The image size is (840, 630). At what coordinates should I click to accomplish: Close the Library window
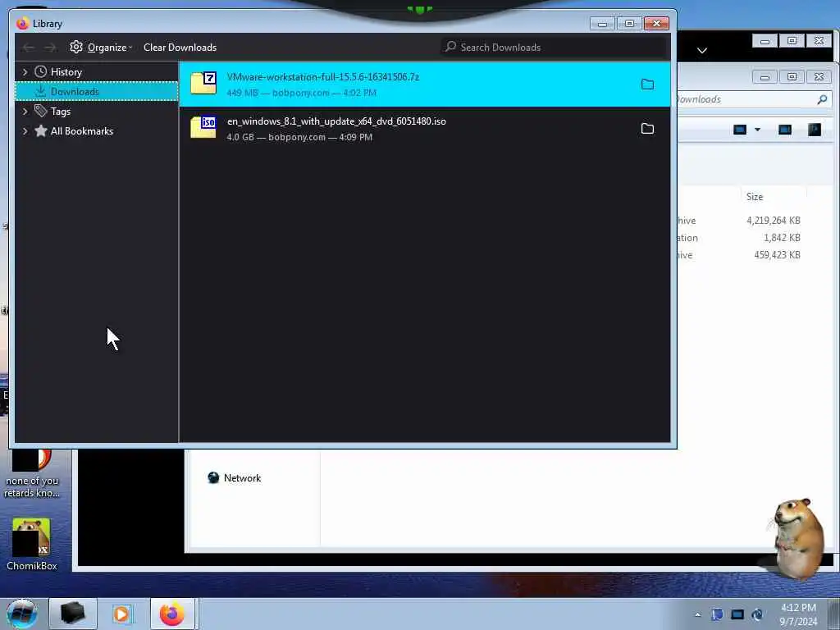click(x=656, y=24)
